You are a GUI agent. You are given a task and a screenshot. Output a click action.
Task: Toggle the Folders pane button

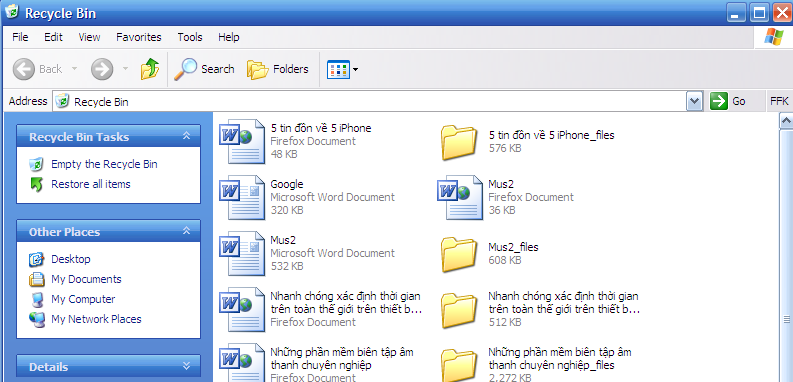[x=278, y=69]
